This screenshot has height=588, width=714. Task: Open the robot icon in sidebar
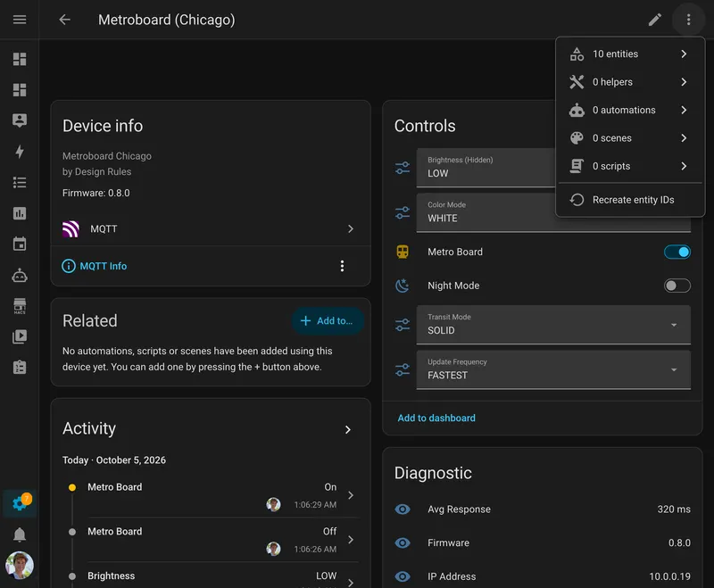(19, 276)
